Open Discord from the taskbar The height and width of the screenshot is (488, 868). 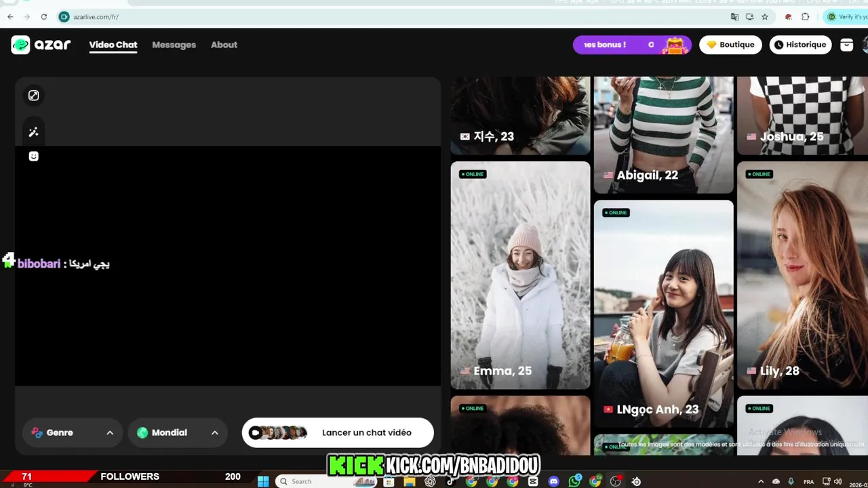(x=553, y=481)
